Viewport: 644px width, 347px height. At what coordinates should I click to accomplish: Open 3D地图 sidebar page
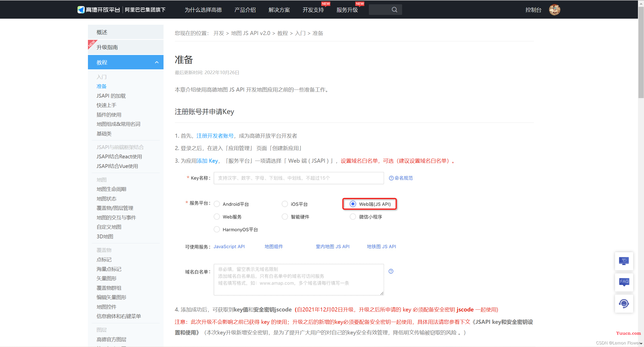105,237
